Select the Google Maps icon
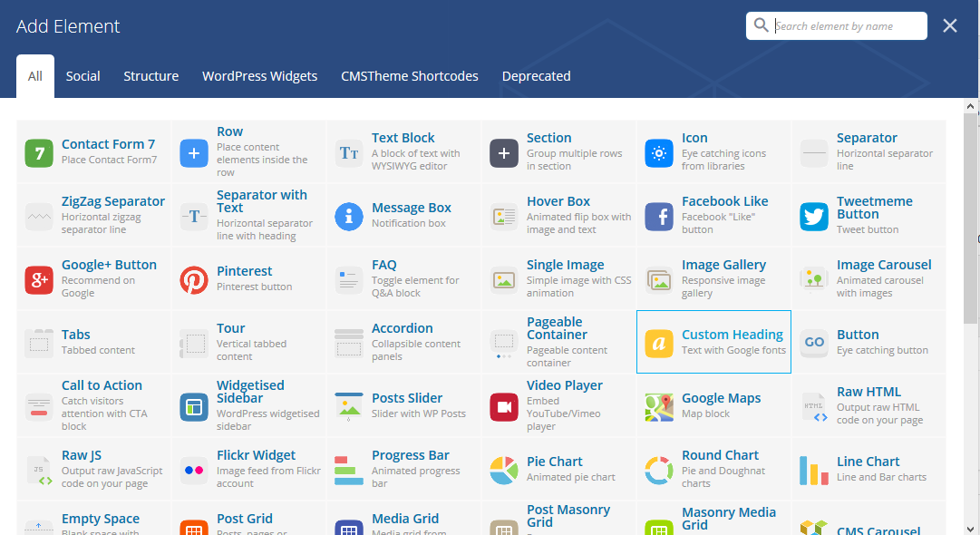This screenshot has height=535, width=980. coord(659,407)
